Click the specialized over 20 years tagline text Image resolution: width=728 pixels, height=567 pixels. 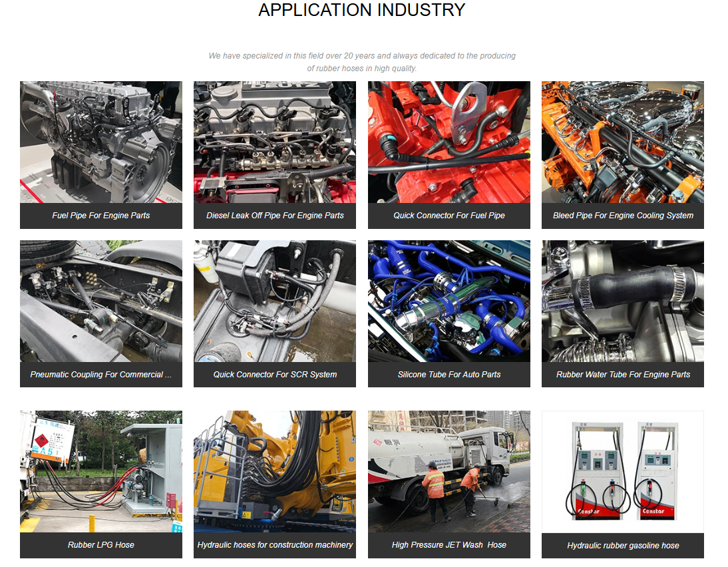(x=363, y=61)
